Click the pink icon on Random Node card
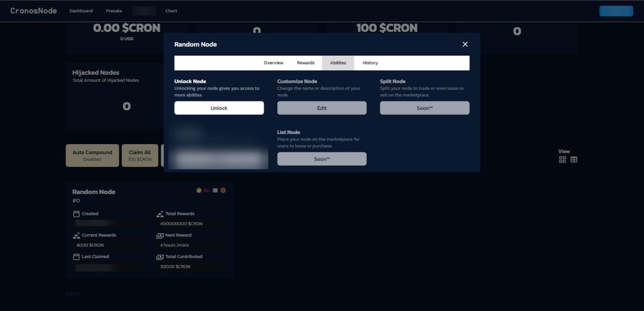The width and height of the screenshot is (644, 311). coord(207,190)
